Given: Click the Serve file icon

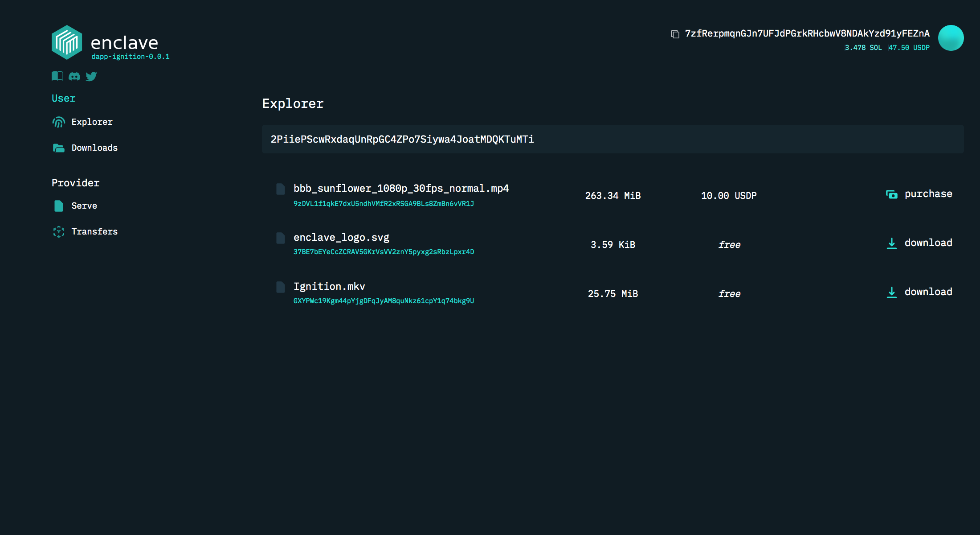Looking at the screenshot, I should pyautogui.click(x=59, y=206).
